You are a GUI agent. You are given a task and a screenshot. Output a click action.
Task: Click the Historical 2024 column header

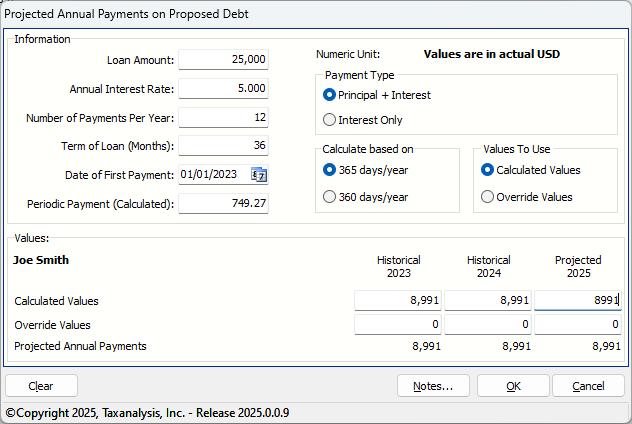click(x=489, y=266)
